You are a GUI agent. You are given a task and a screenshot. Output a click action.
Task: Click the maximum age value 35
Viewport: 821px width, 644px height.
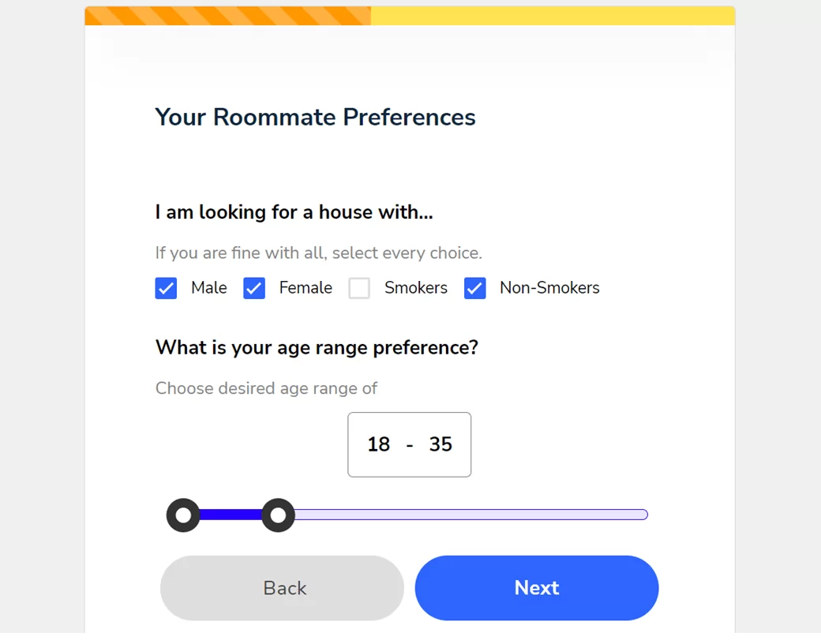440,444
